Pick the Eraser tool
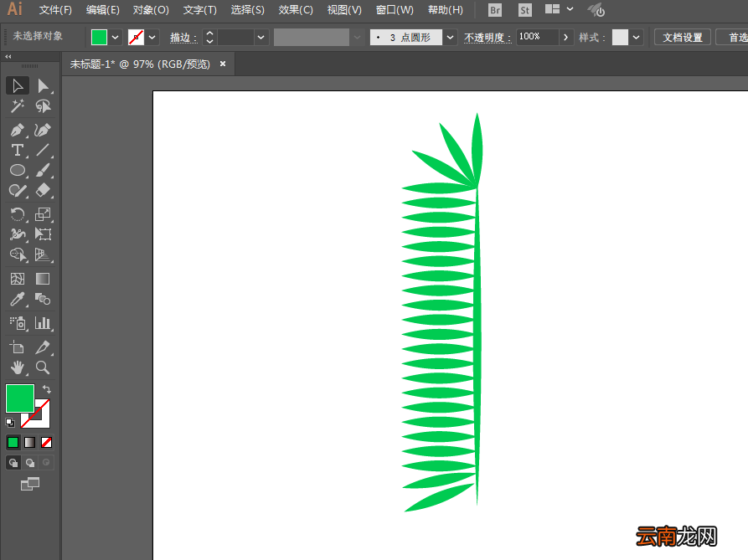The image size is (748, 560). 43,191
